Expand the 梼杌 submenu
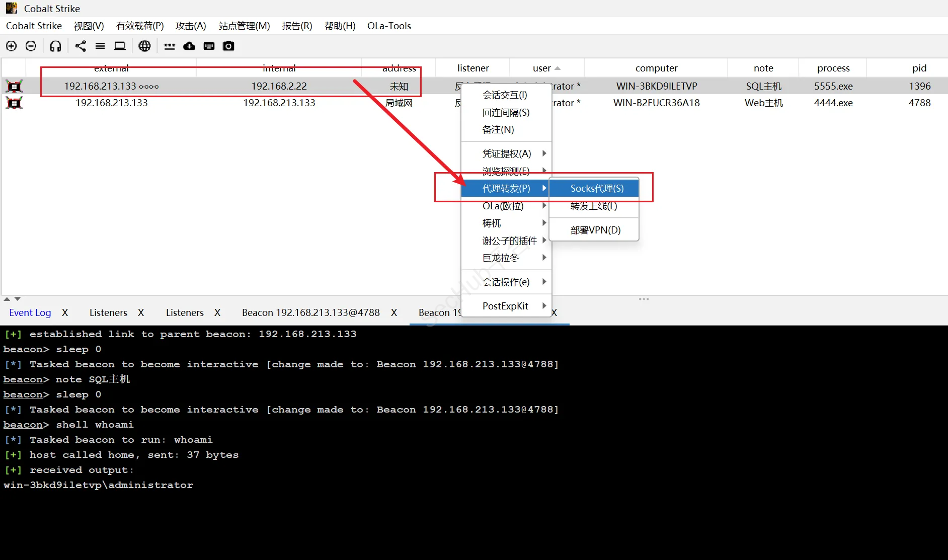The width and height of the screenshot is (948, 560). click(506, 223)
